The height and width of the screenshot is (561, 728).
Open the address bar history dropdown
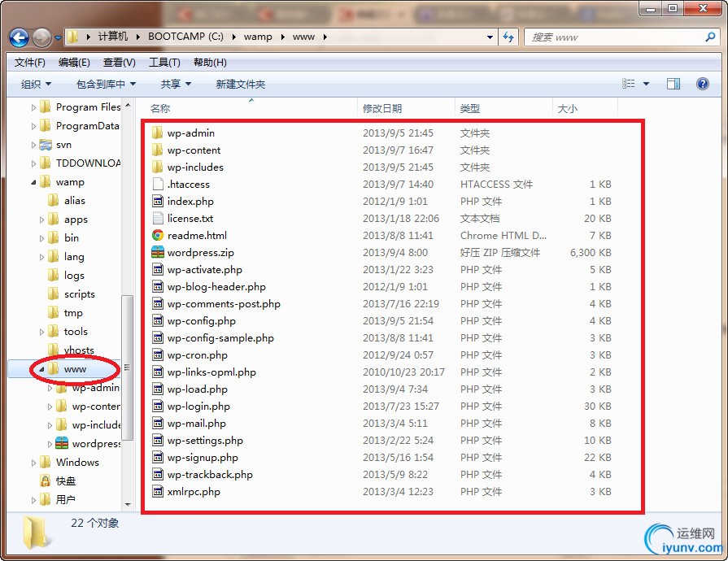click(x=490, y=37)
